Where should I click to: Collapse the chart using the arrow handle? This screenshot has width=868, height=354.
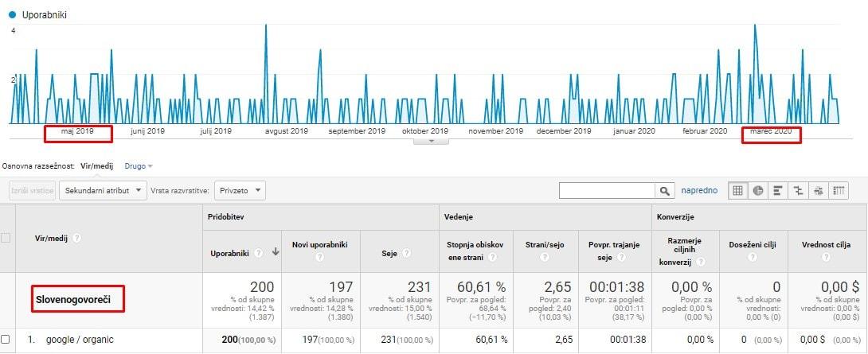click(432, 142)
